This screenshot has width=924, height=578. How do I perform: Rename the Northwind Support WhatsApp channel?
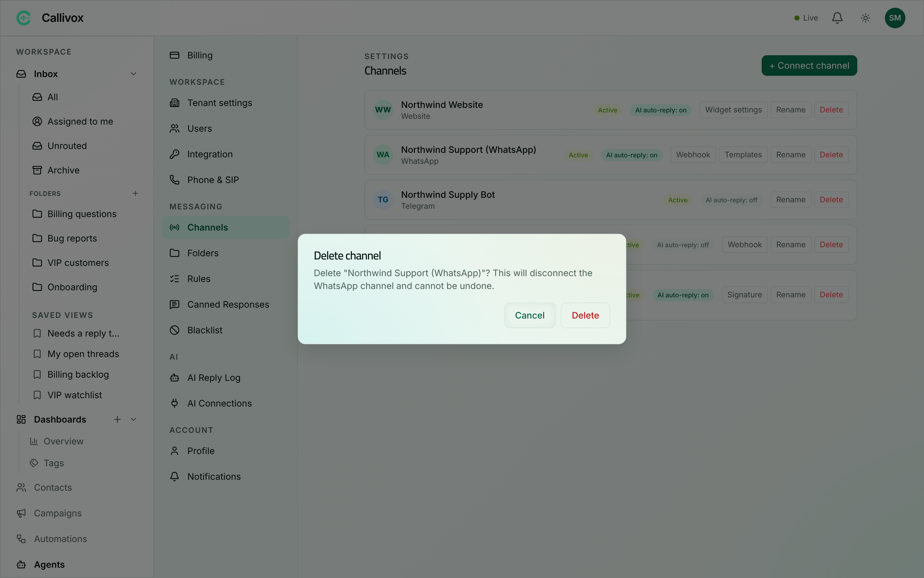790,155
